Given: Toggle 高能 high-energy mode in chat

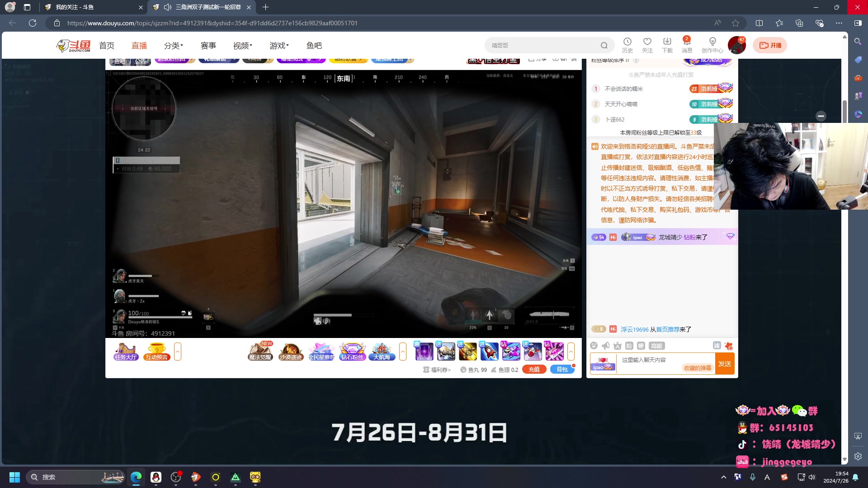Looking at the screenshot, I should tap(656, 346).
